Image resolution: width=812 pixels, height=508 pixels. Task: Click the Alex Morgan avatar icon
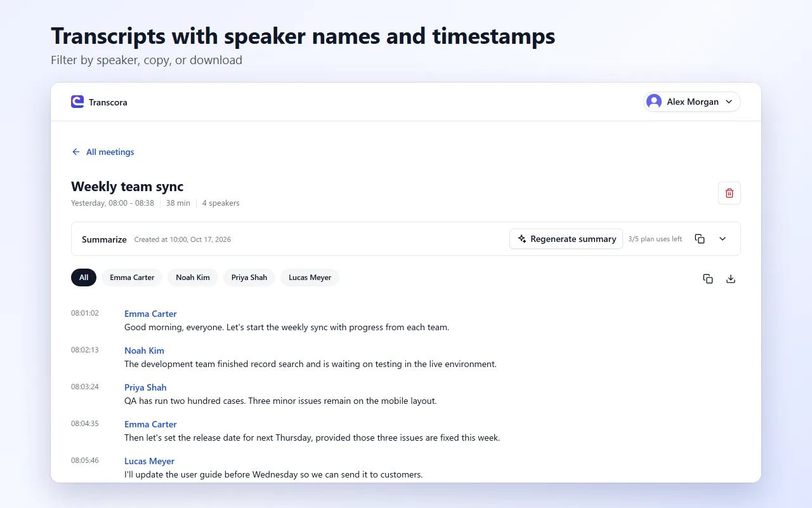(x=653, y=102)
